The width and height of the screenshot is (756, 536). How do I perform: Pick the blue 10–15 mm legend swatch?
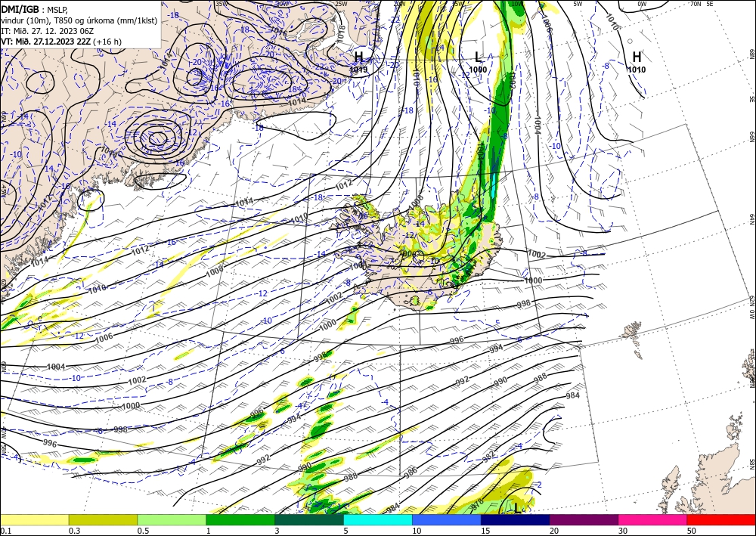[x=447, y=519]
